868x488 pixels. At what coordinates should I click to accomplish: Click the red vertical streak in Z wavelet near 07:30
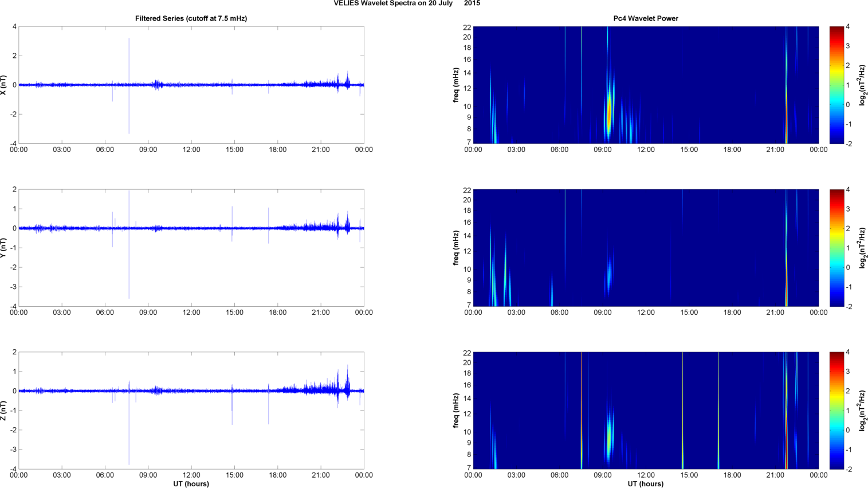(x=581, y=411)
